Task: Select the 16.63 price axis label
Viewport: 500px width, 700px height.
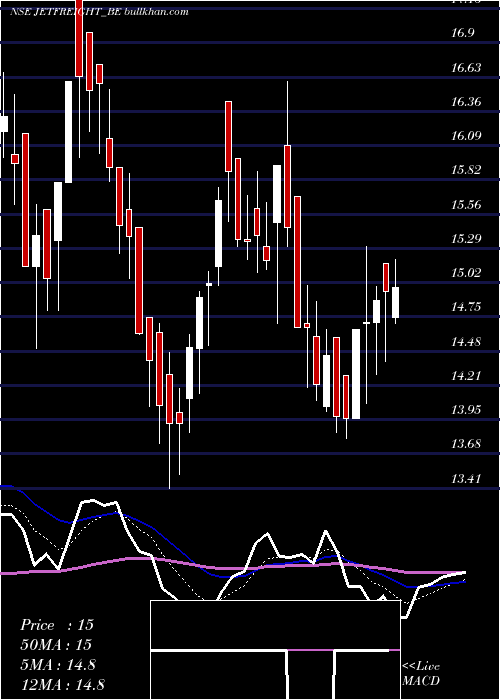Action: pyautogui.click(x=466, y=68)
